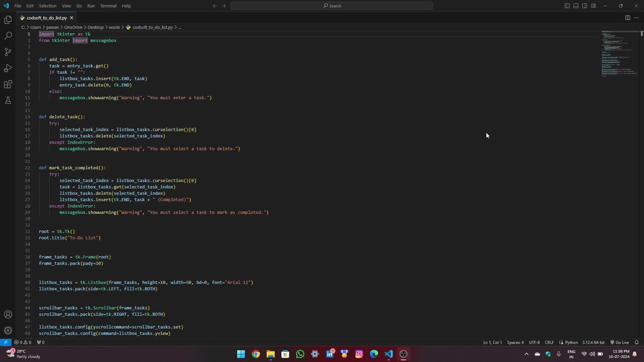Open the Extensions view
The image size is (644, 362).
(8, 84)
